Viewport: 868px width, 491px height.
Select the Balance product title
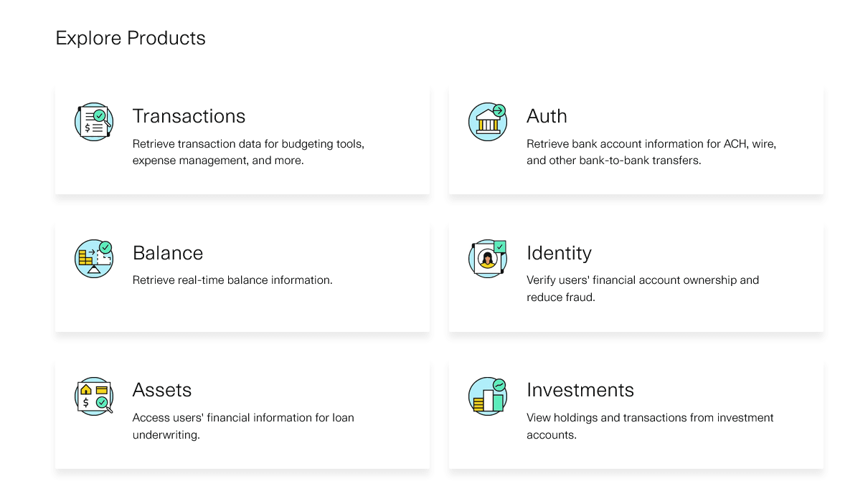click(168, 253)
